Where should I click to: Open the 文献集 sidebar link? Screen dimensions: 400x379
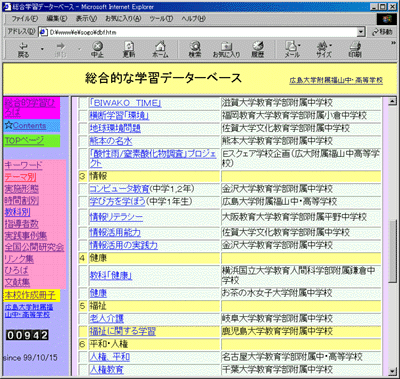click(x=17, y=282)
